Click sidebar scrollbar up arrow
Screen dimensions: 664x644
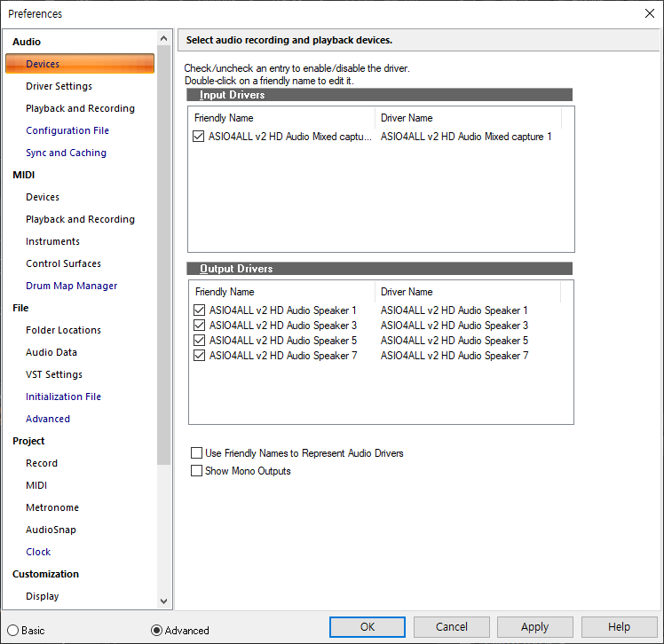pyautogui.click(x=164, y=38)
